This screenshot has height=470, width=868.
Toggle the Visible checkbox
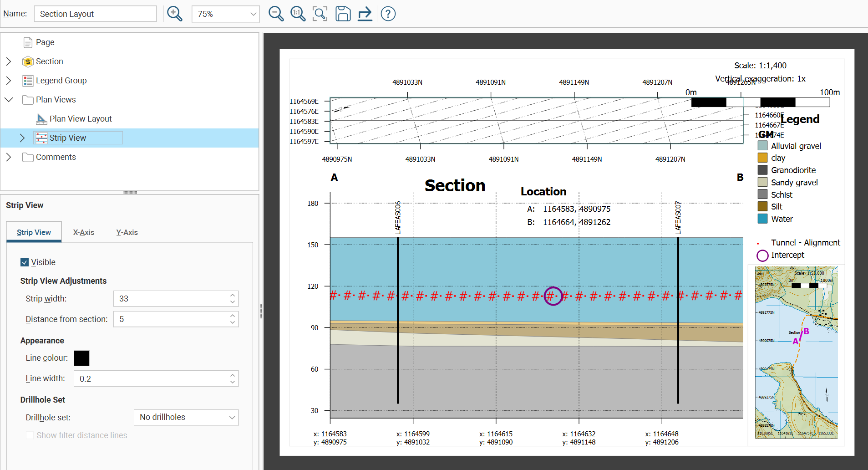point(25,262)
